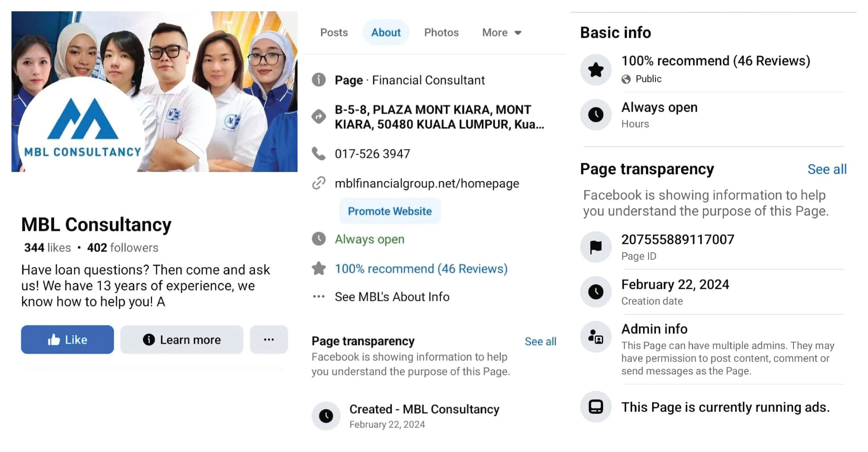868x452 pixels.
Task: Expand the More dropdown tab
Action: (x=501, y=33)
